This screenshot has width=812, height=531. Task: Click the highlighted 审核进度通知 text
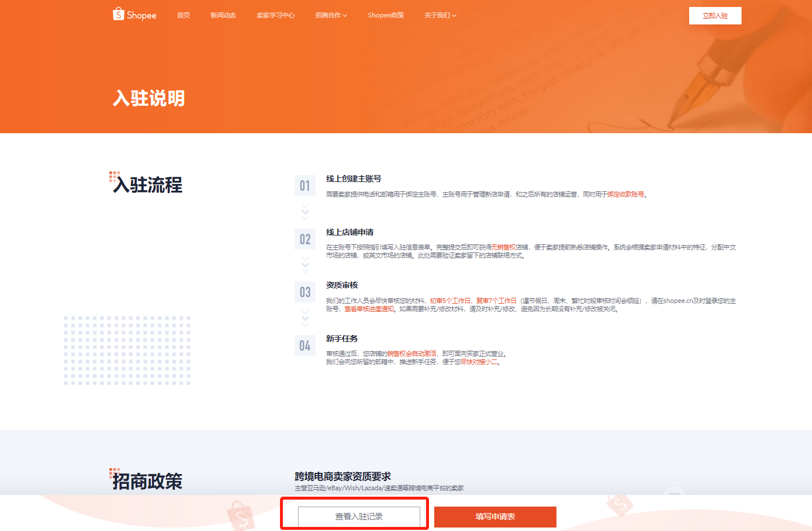tap(375, 309)
